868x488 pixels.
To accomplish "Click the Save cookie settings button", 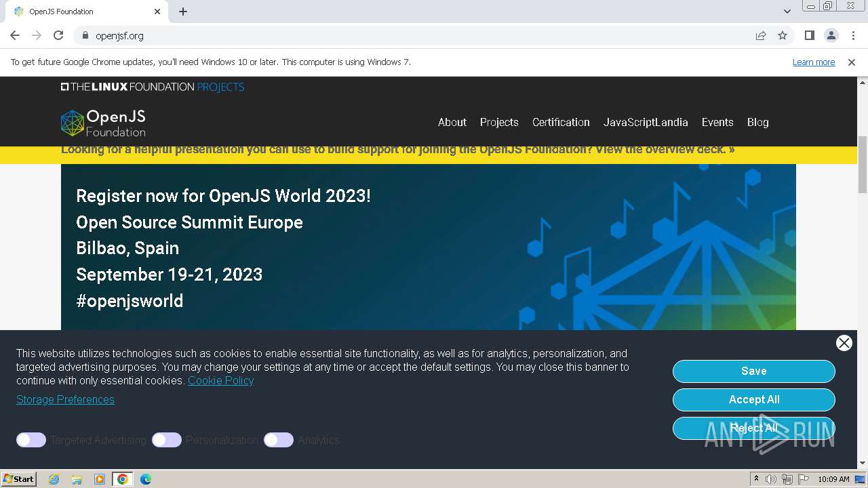I will 753,371.
